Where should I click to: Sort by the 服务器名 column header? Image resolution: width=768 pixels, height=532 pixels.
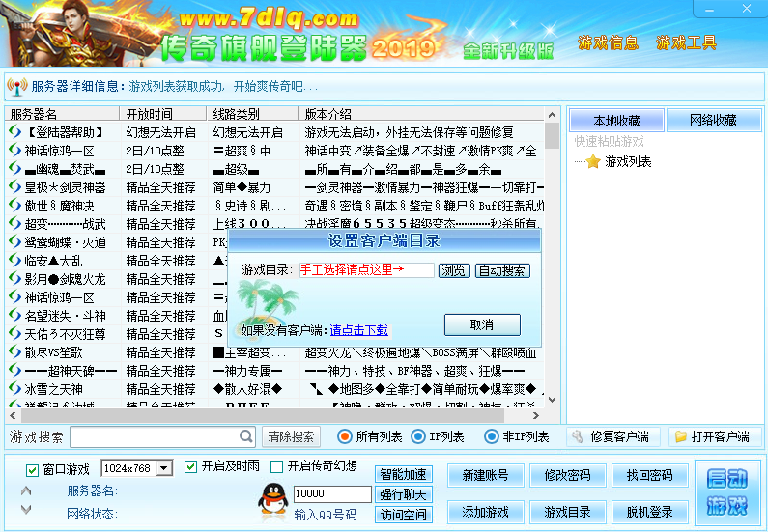tap(62, 114)
